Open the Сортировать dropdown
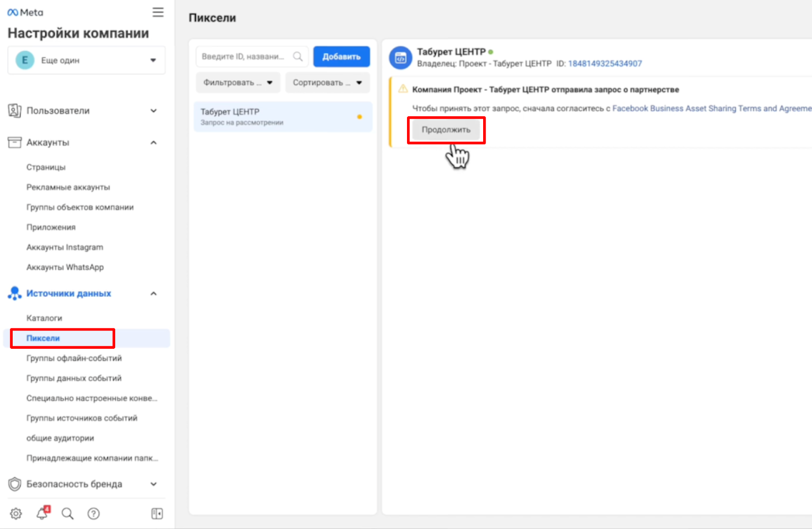 (328, 83)
